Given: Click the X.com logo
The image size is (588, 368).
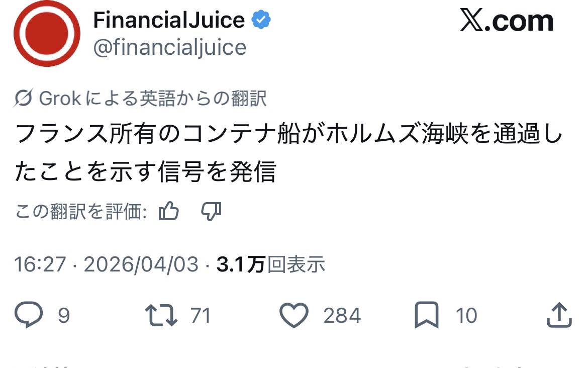Looking at the screenshot, I should click(506, 21).
